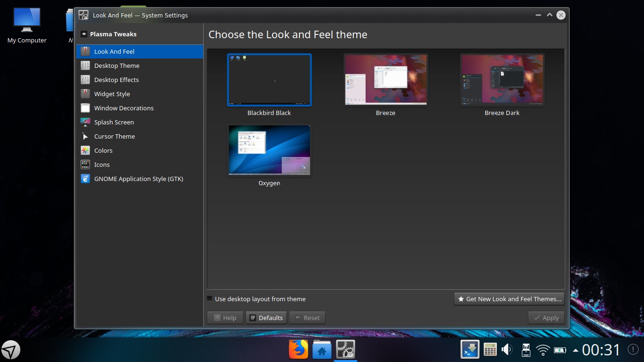644x362 pixels.
Task: Select the My Computer desktop icon
Action: [27, 25]
